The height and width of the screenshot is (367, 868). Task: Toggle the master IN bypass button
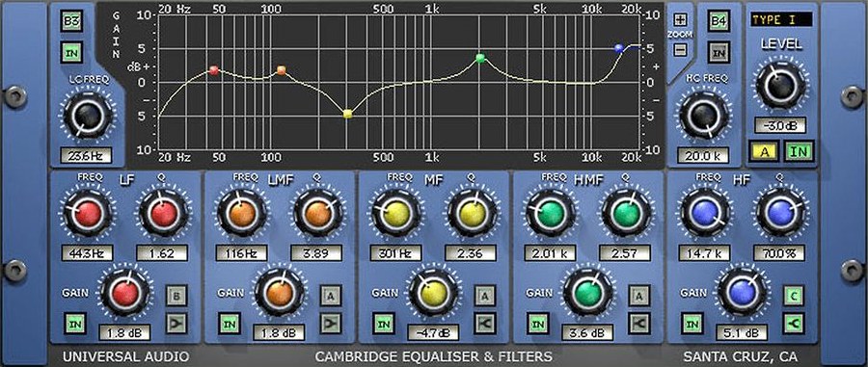[800, 152]
